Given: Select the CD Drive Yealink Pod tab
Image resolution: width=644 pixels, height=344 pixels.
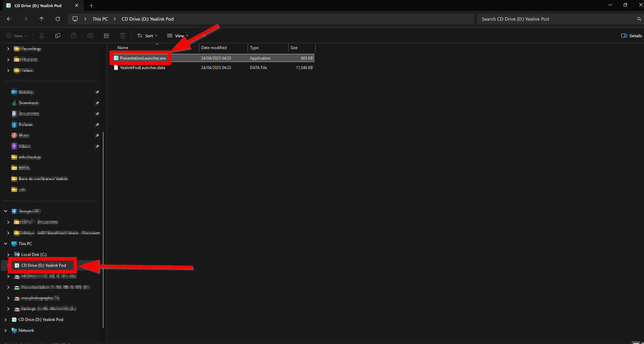Looking at the screenshot, I should [x=38, y=5].
